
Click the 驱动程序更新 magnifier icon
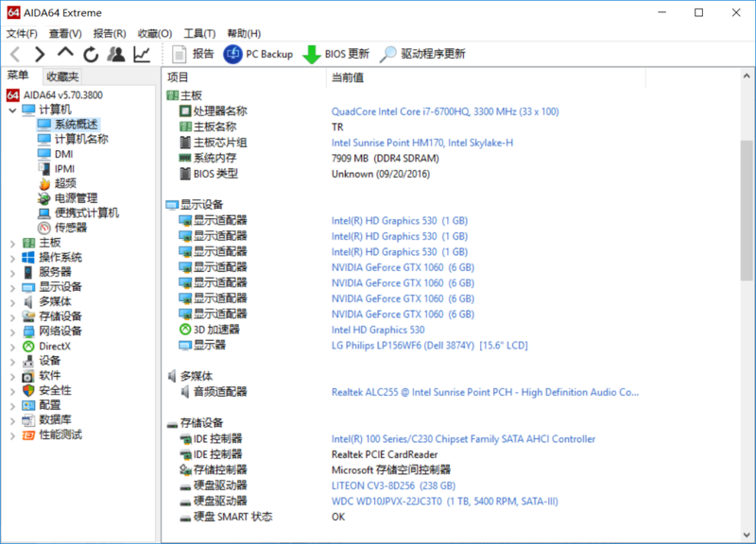click(x=387, y=54)
